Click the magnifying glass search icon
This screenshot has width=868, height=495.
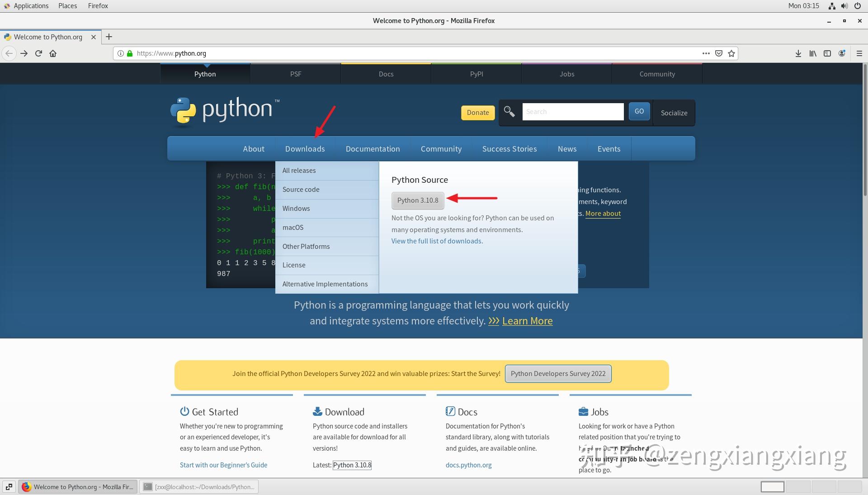[x=509, y=112]
